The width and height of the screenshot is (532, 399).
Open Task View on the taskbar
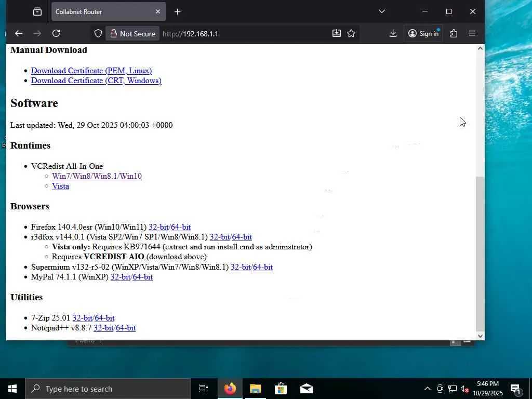click(204, 389)
